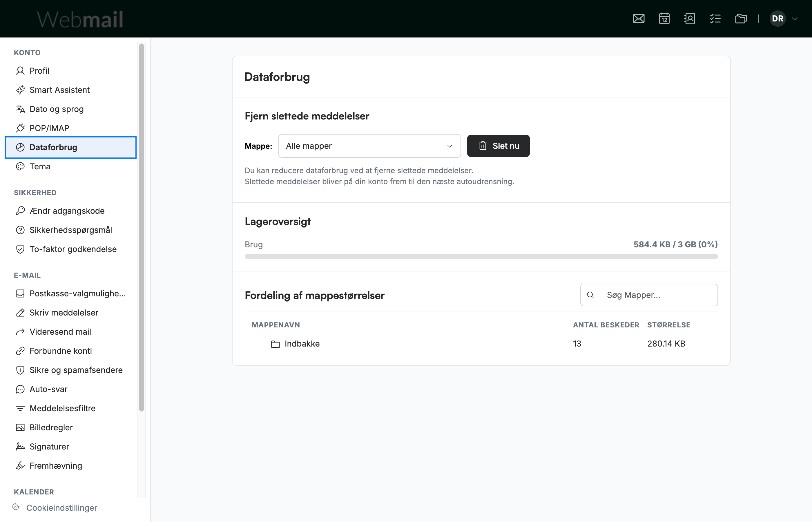This screenshot has width=812, height=522.
Task: Click the 584.4 KB / 3 GB usage text
Action: (675, 244)
